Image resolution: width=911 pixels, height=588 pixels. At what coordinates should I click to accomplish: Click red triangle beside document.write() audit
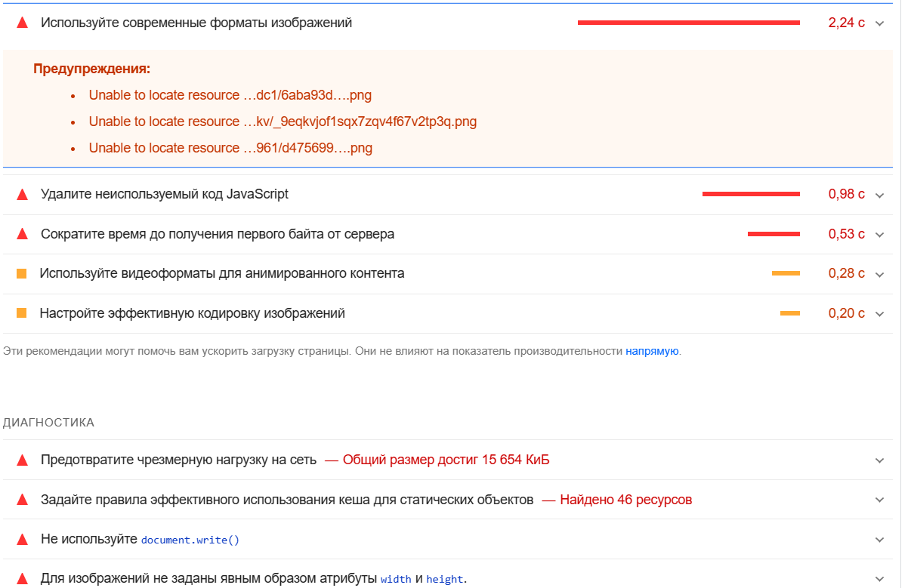pyautogui.click(x=22, y=540)
